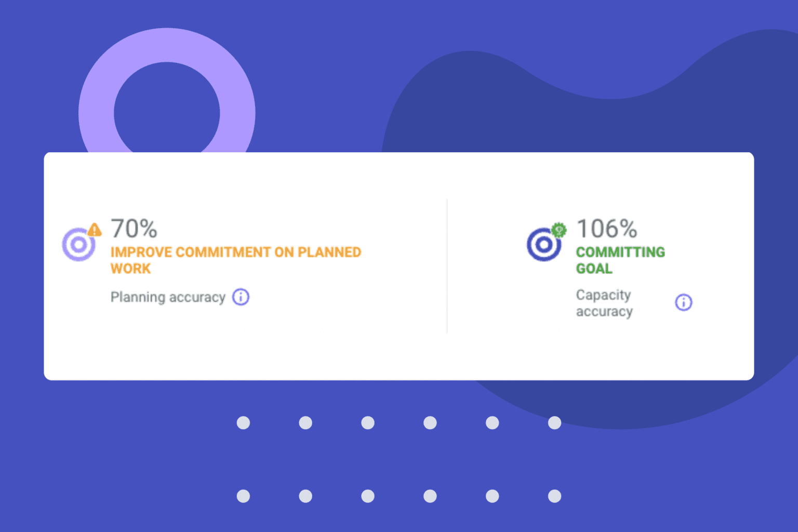
Task: Click the bullseye center of the blue target icon
Action: tap(543, 244)
